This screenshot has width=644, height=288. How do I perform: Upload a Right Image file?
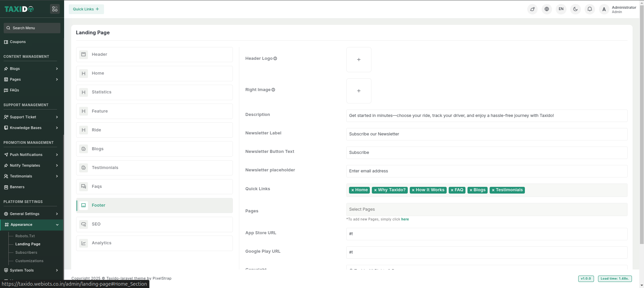(x=359, y=91)
